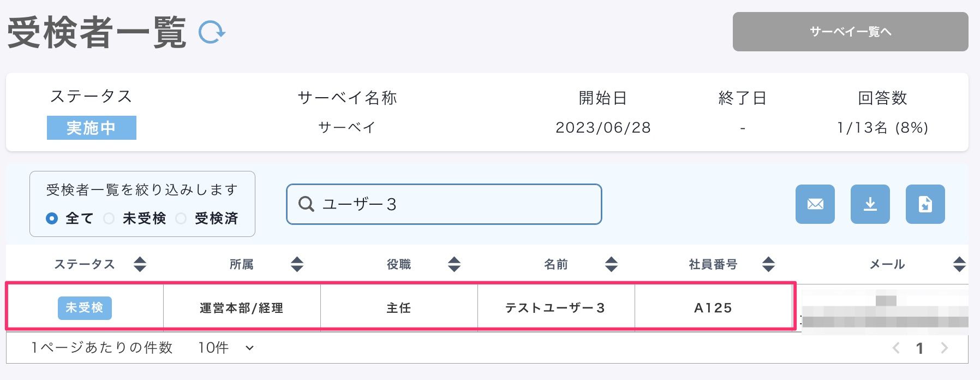Click the search field containing ユーザー3

[444, 204]
